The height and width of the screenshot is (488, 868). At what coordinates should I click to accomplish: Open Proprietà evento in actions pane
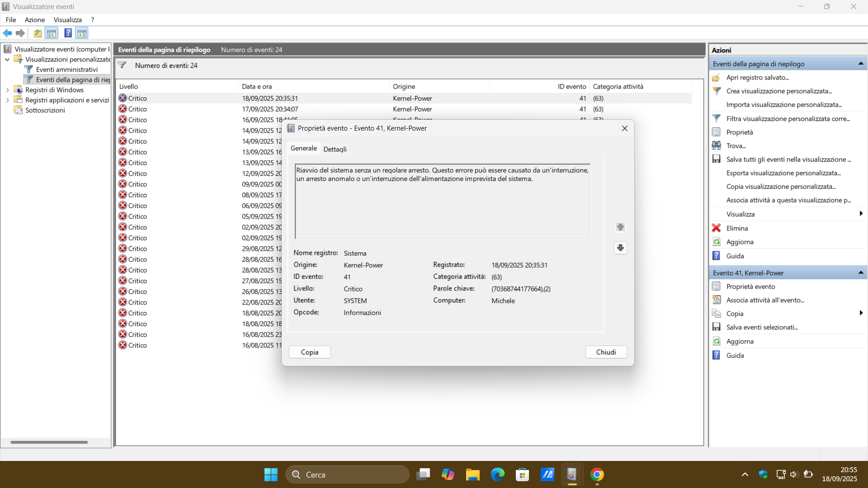click(750, 286)
